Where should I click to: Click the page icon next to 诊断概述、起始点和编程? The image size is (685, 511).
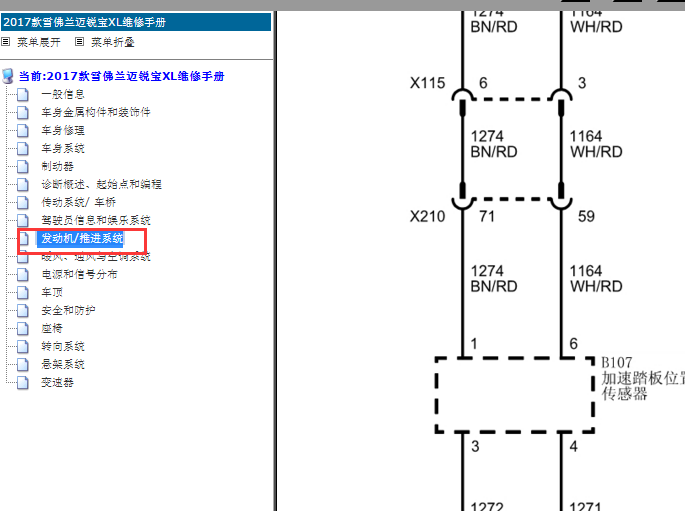[23, 184]
